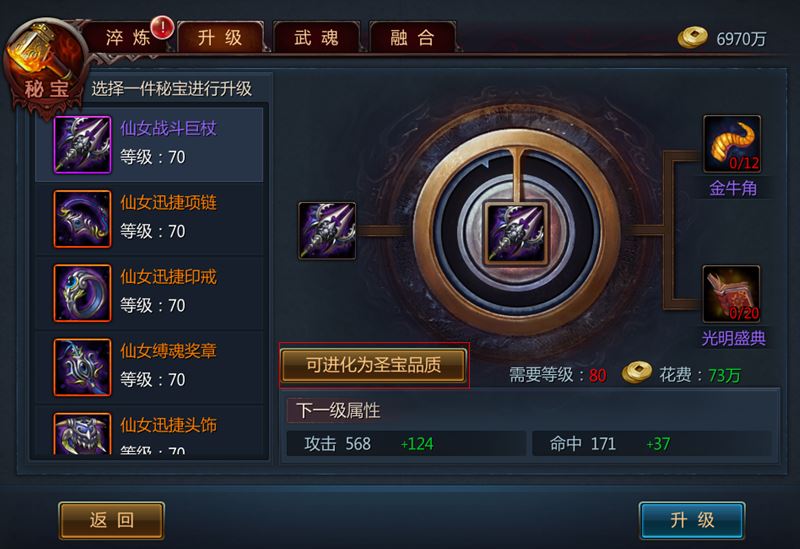
Task: Click the blue 升级 upgrade button
Action: click(692, 520)
